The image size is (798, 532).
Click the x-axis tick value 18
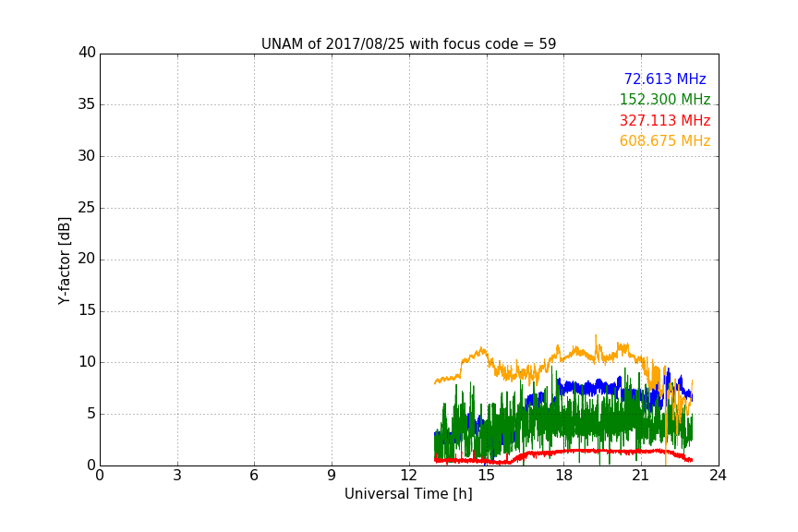pyautogui.click(x=564, y=476)
